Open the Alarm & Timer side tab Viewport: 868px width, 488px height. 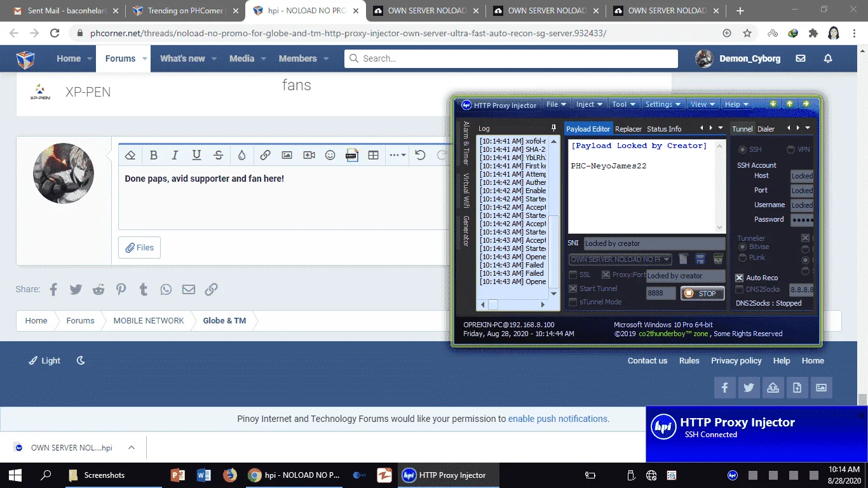coord(466,143)
